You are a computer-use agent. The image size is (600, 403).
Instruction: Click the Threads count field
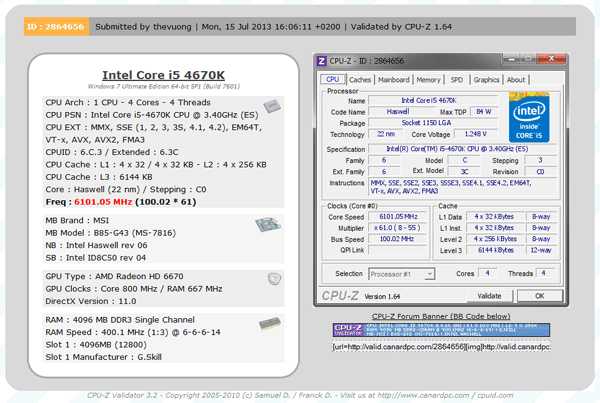tap(546, 273)
